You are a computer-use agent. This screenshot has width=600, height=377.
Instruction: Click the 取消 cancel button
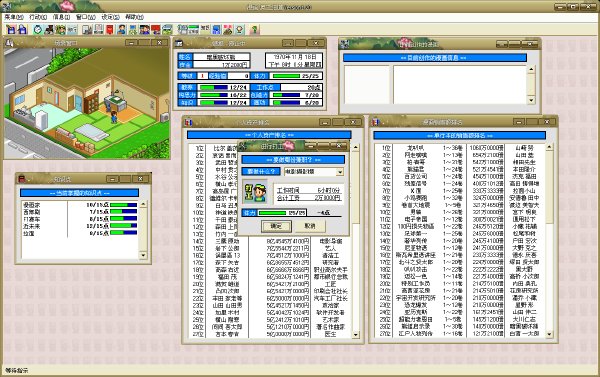(310, 226)
